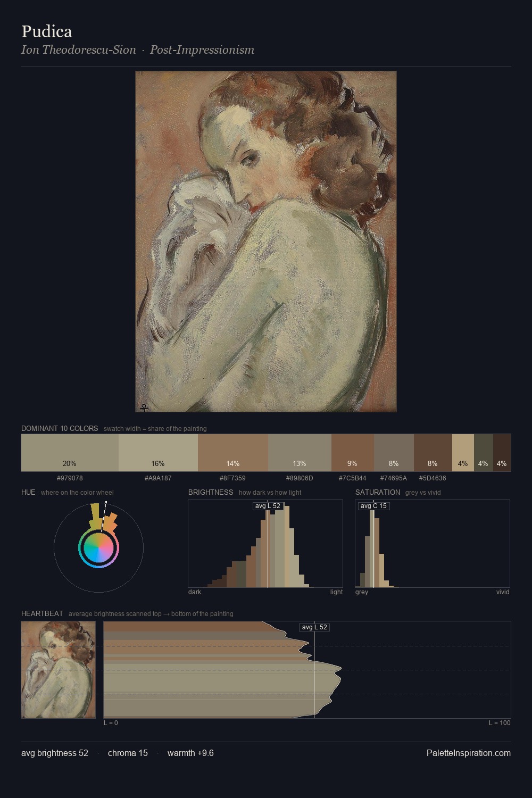The width and height of the screenshot is (532, 798).
Task: Click the 'HUE' section heading
Action: pyautogui.click(x=28, y=493)
